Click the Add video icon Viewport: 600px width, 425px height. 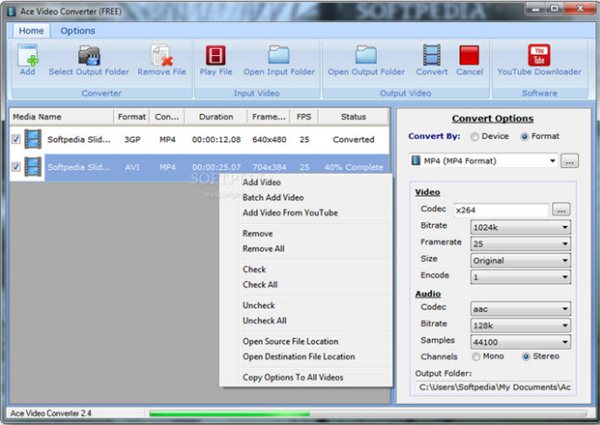(27, 55)
